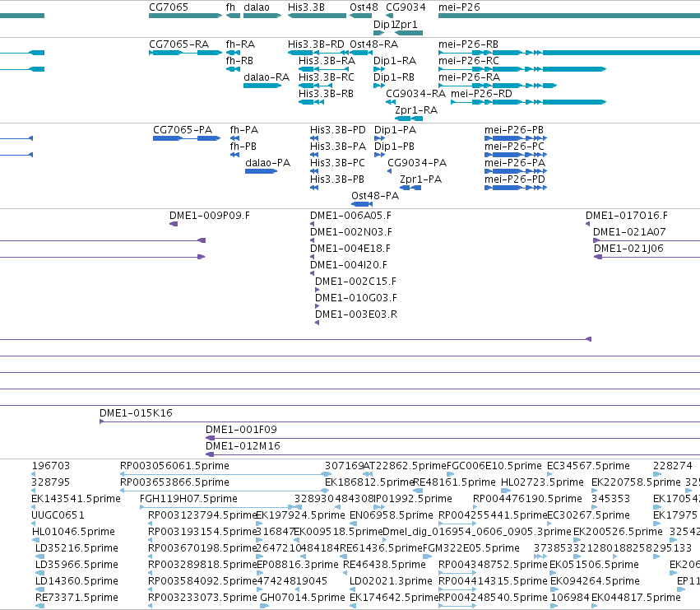Select the fh-PB protein label

[x=243, y=147]
